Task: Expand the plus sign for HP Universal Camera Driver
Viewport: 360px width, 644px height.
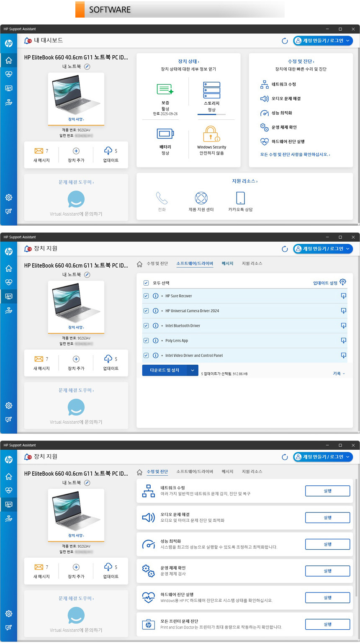Action: (162, 311)
